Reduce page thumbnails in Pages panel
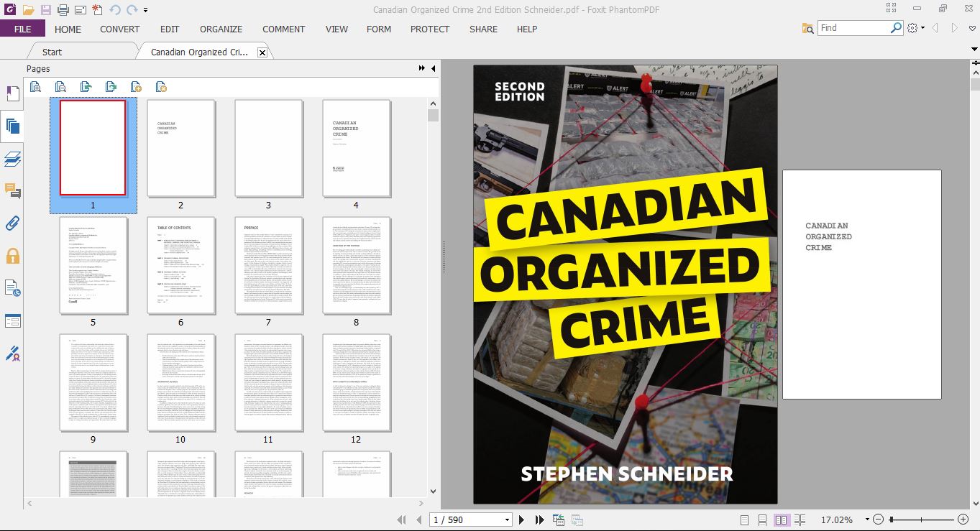980x531 pixels. point(60,87)
